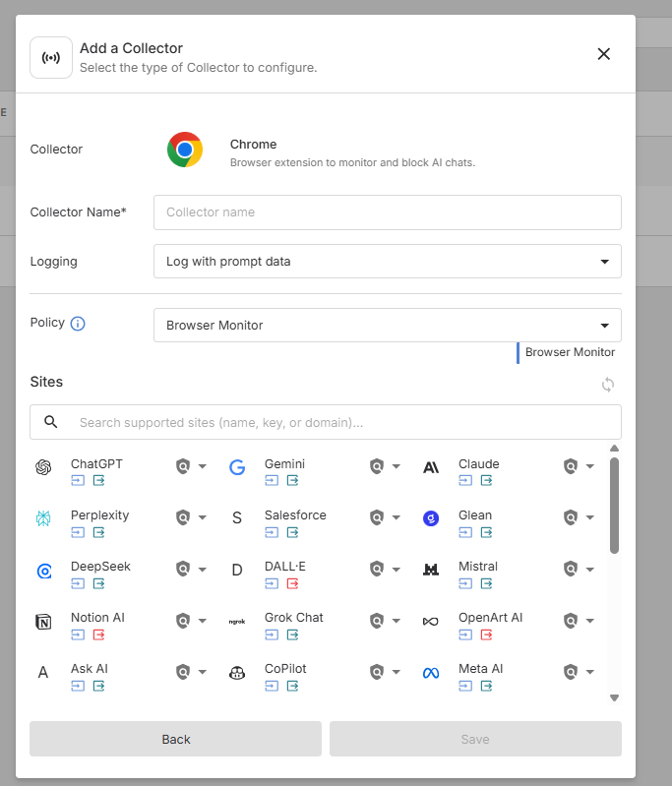
Task: Toggle the red output icon under Notion AI
Action: point(98,635)
